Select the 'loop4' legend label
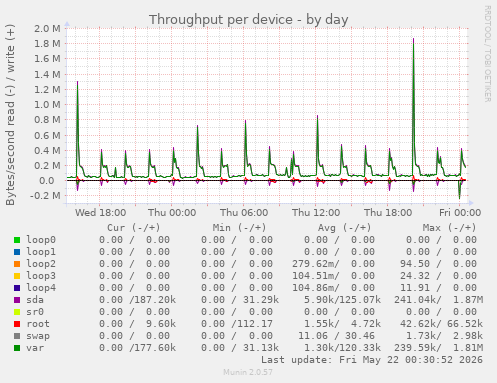Image resolution: width=497 pixels, height=383 pixels. click(x=41, y=288)
